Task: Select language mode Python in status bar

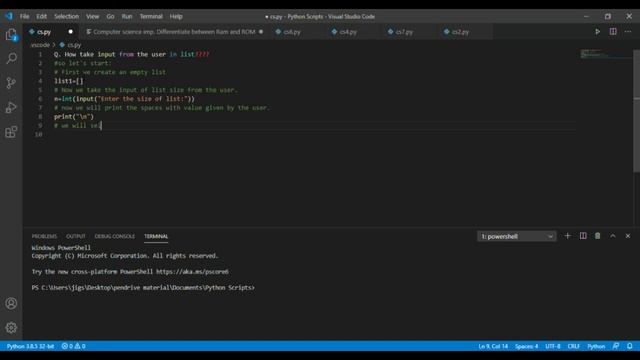Action: coord(596,346)
